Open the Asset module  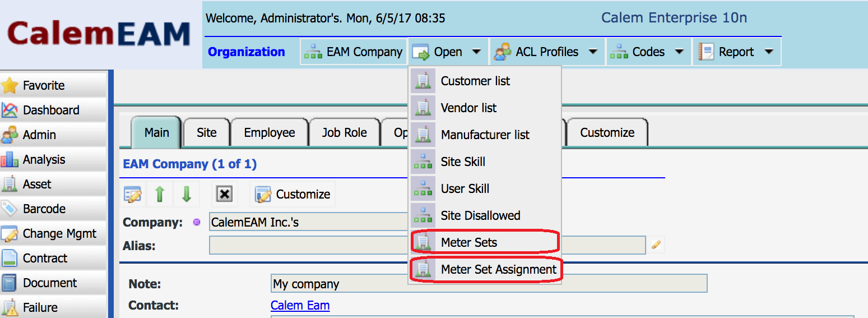click(53, 184)
